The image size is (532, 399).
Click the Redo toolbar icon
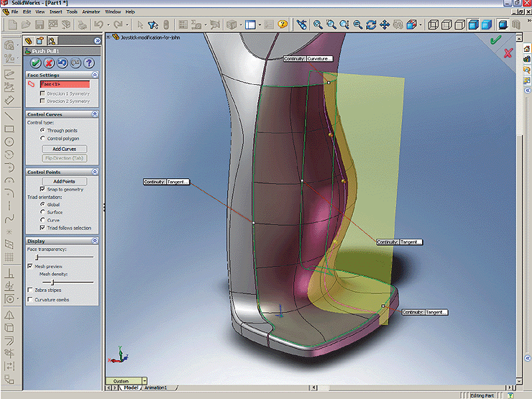[x=118, y=24]
